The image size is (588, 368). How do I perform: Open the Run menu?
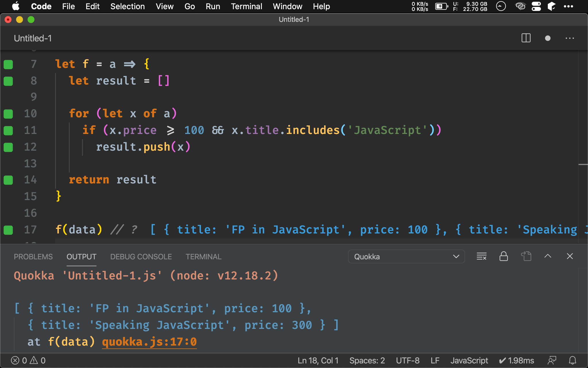point(213,6)
